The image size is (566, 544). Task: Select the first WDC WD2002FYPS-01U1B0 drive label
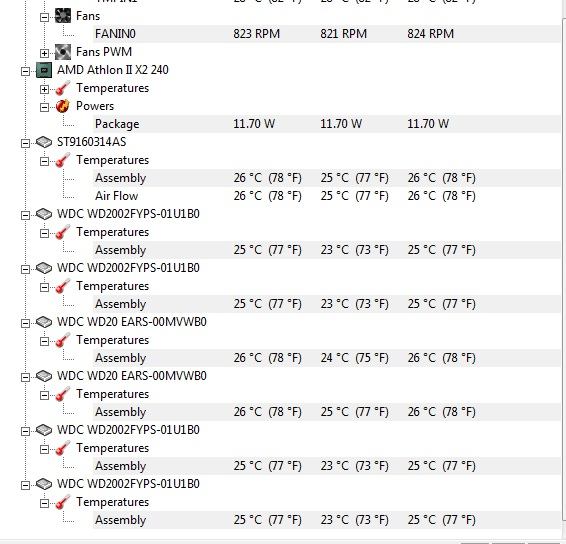tap(128, 214)
